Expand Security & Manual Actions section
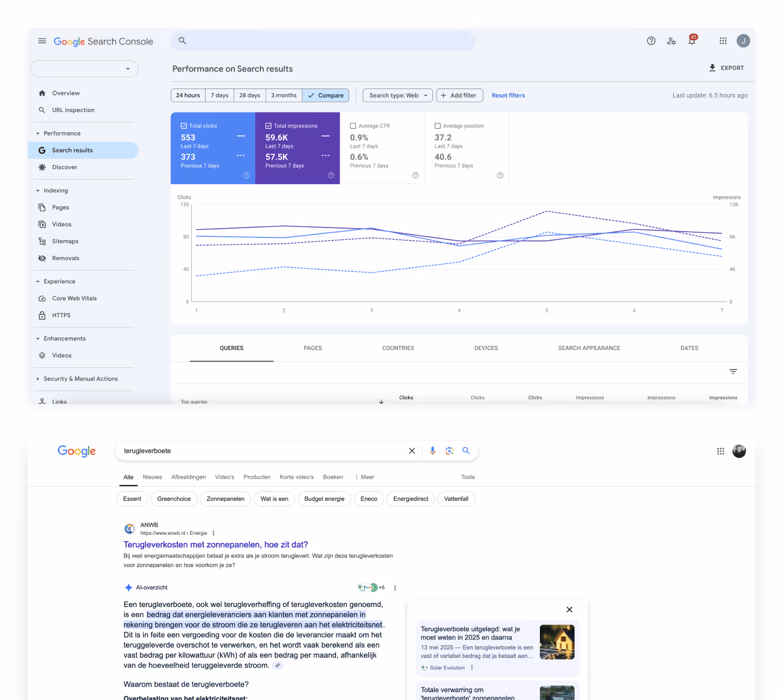Screen dimensions: 783x700 38,379
